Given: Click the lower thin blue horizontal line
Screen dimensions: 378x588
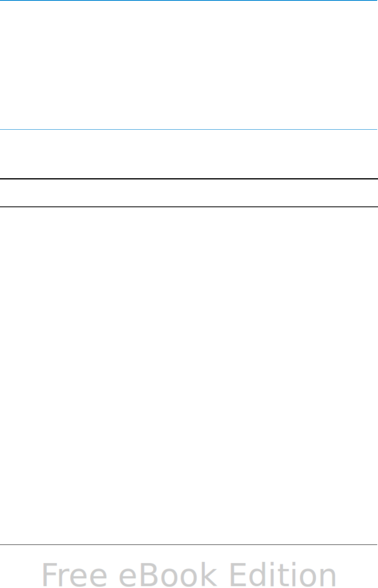Looking at the screenshot, I should pyautogui.click(x=189, y=129).
